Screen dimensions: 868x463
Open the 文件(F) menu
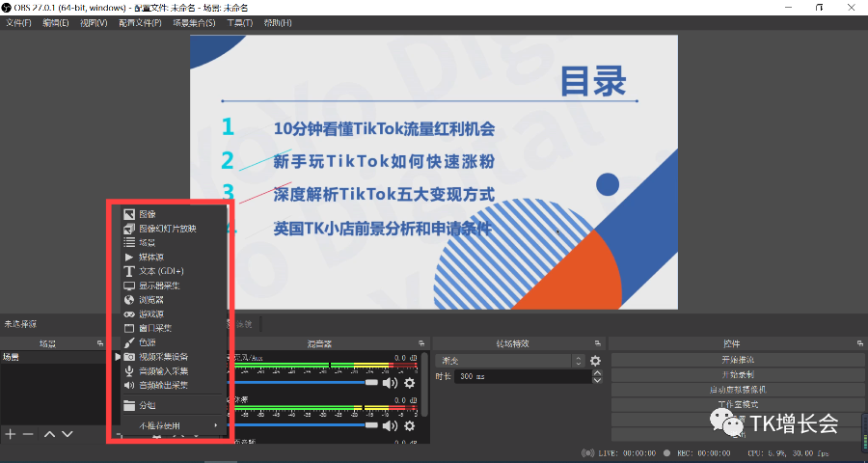[x=18, y=23]
